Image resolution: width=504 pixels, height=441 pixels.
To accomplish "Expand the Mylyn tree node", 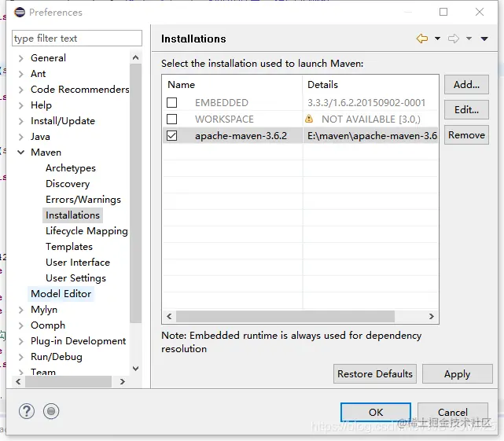I will [21, 310].
